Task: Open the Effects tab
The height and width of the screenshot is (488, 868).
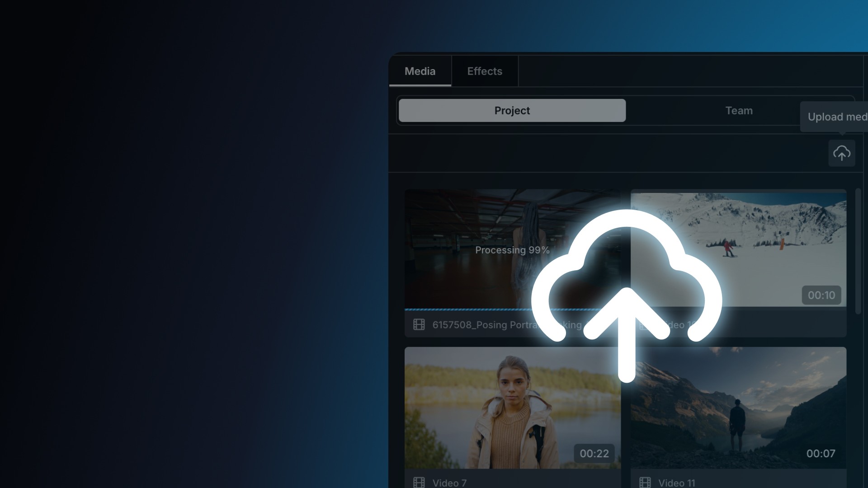Action: 485,71
